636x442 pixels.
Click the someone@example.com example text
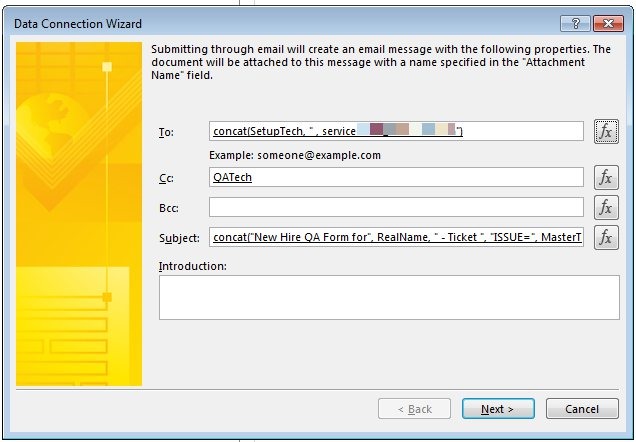coord(319,155)
